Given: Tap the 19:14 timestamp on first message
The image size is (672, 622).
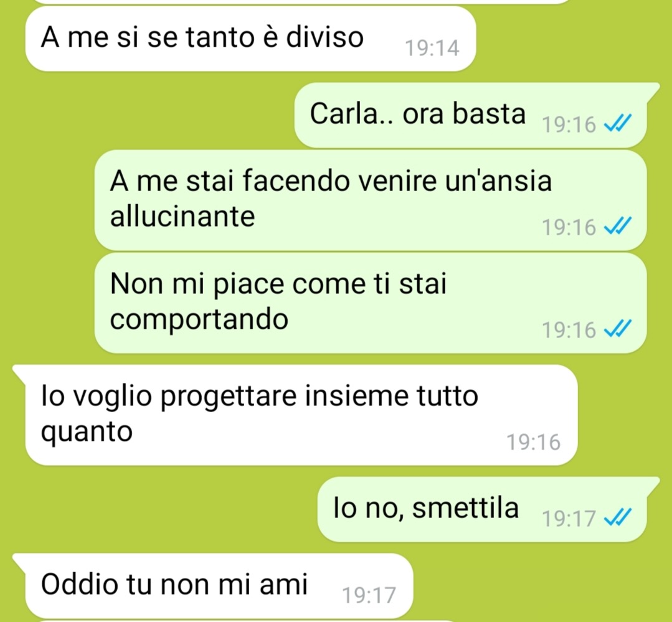Looking at the screenshot, I should coord(432,48).
